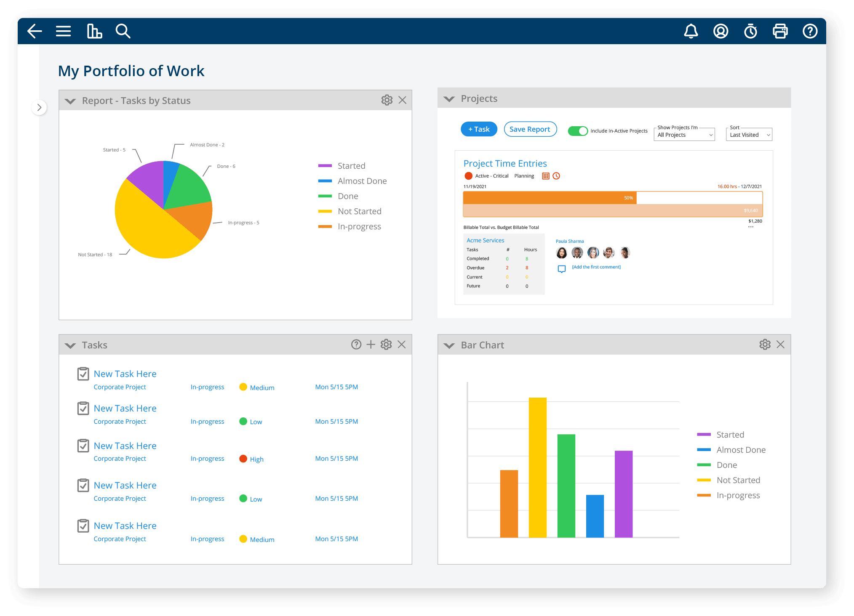Open the Project Time Entries link

coord(505,163)
